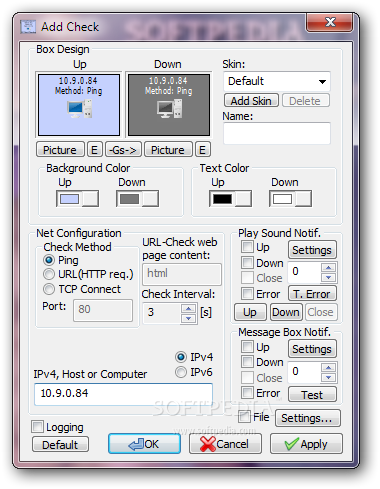The image size is (380, 489).
Task: Enable Message Box Notif. Down checkbox
Action: tap(247, 361)
